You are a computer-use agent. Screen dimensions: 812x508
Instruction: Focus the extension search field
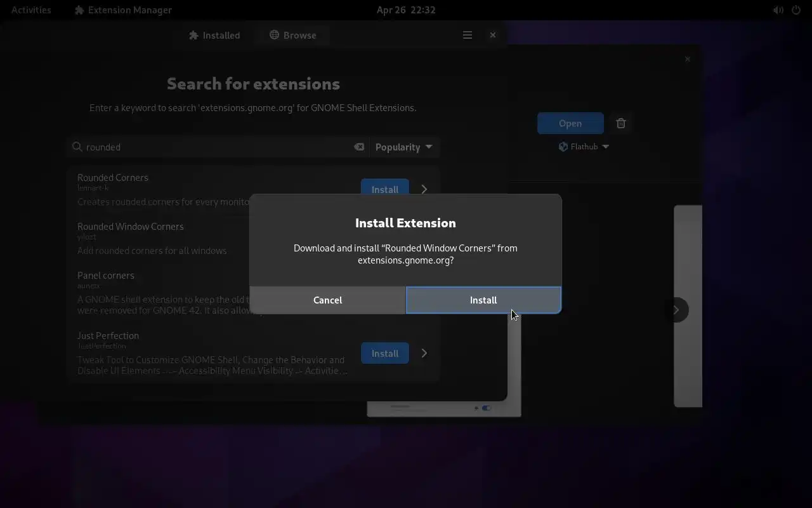pos(218,147)
